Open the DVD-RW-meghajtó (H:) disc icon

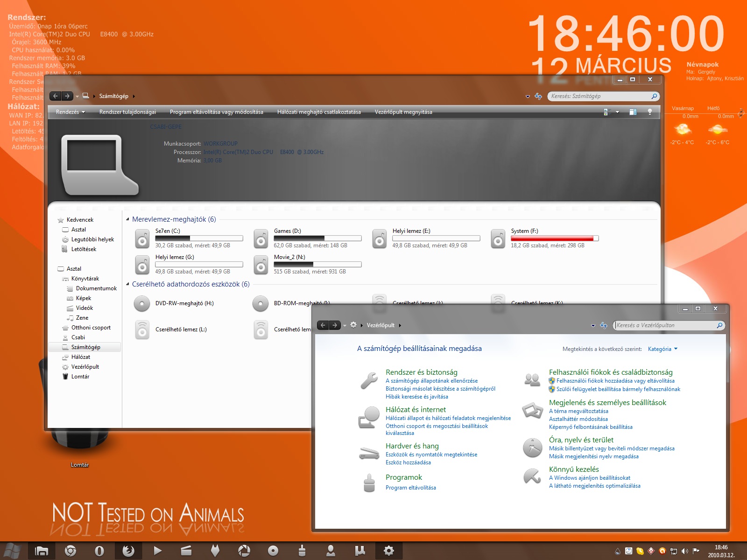click(142, 303)
